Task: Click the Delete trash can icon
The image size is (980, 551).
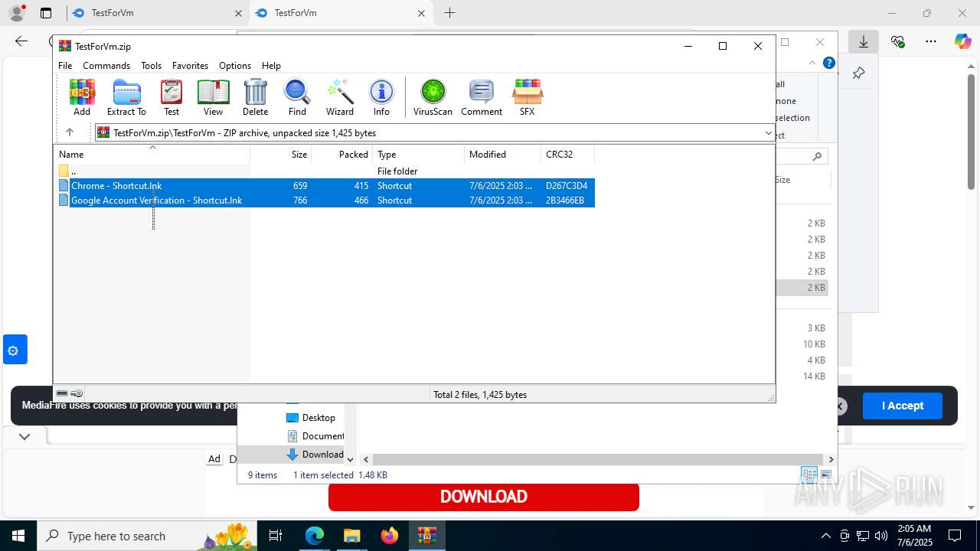Action: [x=255, y=97]
